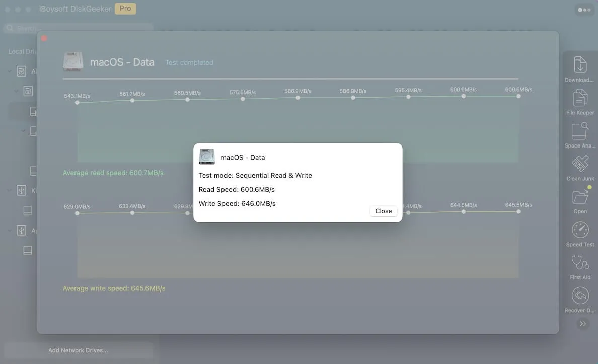The image size is (598, 364).
Task: Click Add Network Drives button
Action: pos(78,350)
